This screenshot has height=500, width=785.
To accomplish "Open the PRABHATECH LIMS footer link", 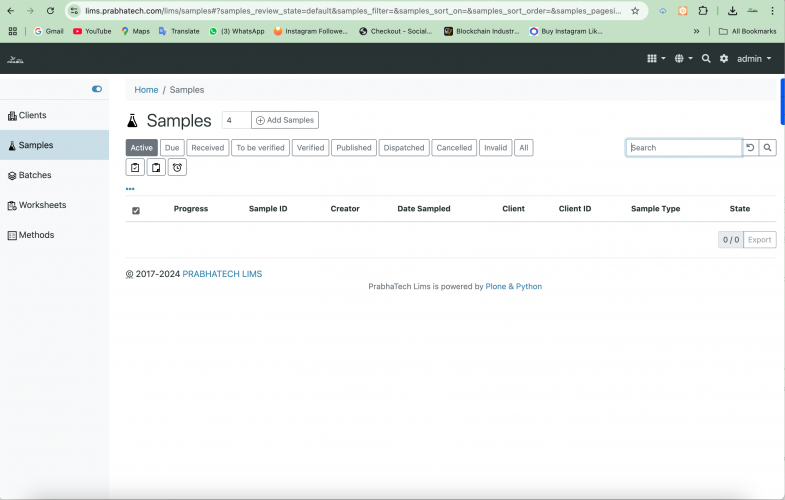I will click(222, 274).
